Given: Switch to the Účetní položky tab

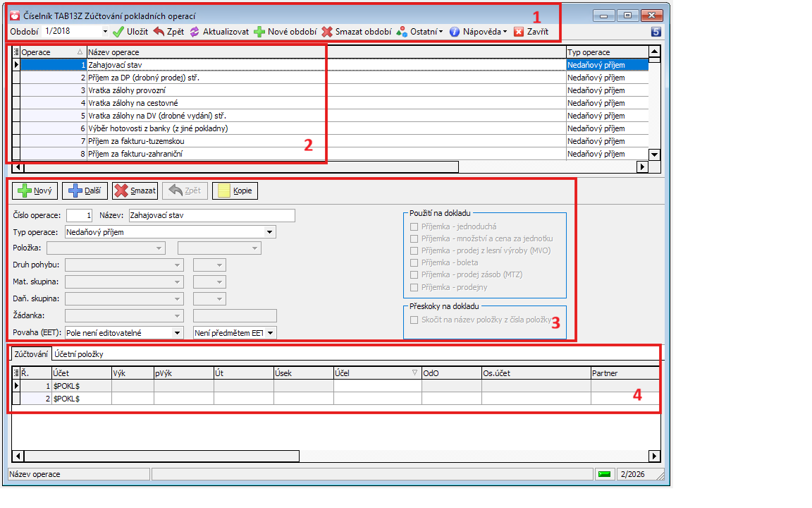Looking at the screenshot, I should coord(79,354).
